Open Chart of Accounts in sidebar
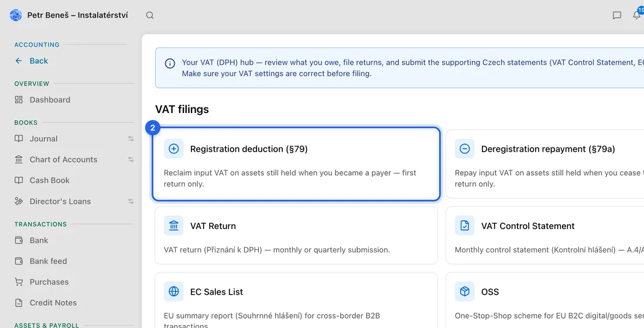 [63, 159]
